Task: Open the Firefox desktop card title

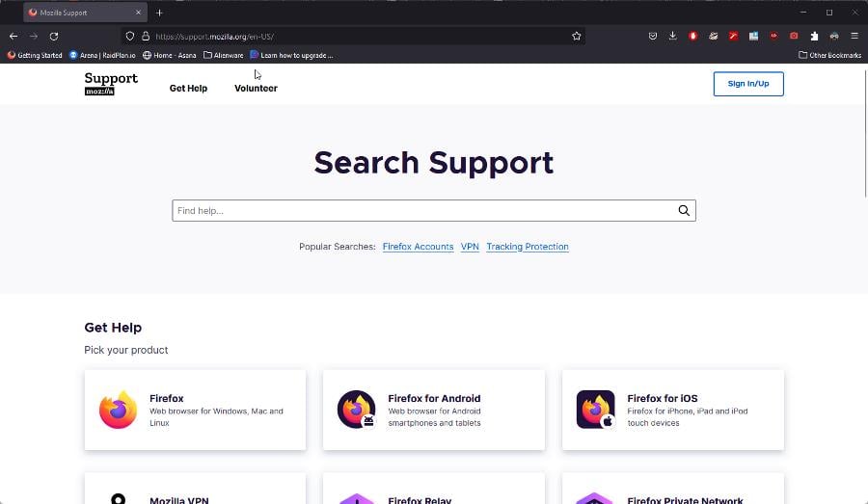Action: 166,398
